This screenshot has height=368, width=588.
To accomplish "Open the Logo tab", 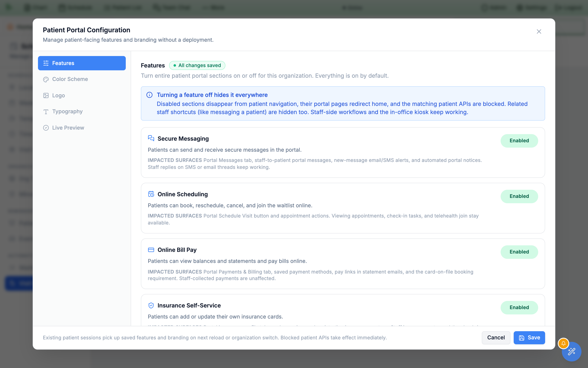I will pyautogui.click(x=82, y=95).
